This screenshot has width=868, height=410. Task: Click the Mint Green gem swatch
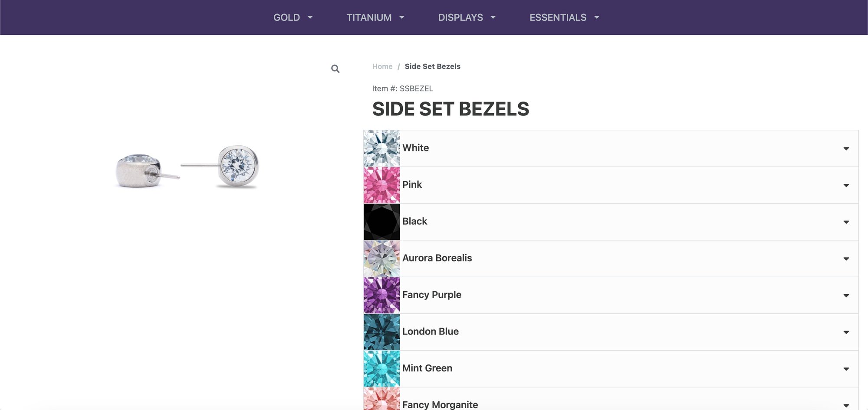(381, 369)
